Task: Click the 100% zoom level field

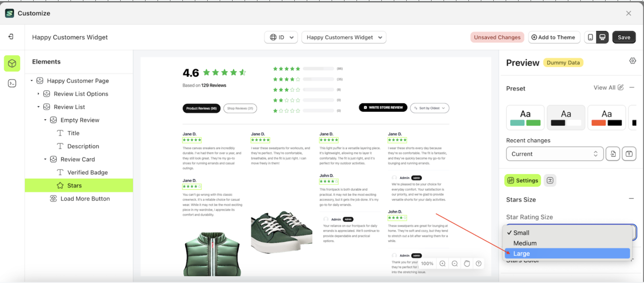Action: pyautogui.click(x=427, y=263)
